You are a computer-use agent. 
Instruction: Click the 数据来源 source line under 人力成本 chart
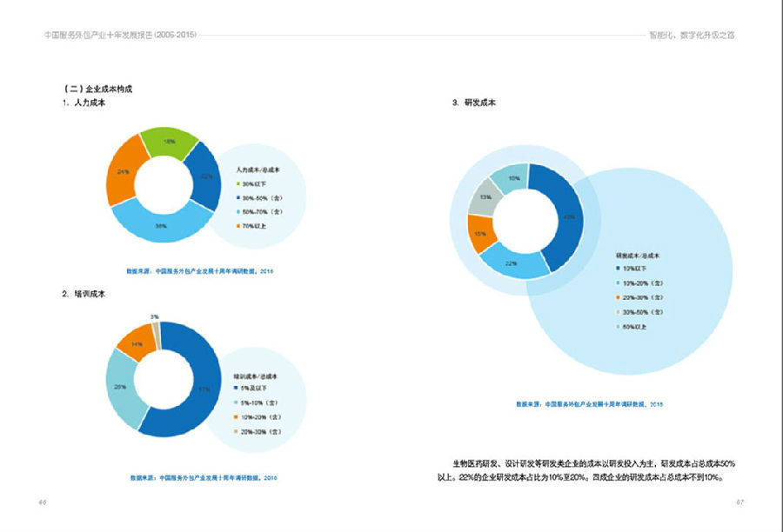(200, 271)
